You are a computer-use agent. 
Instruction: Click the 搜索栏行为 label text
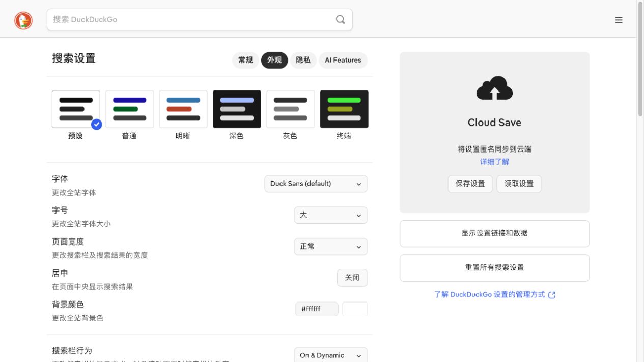tap(72, 351)
